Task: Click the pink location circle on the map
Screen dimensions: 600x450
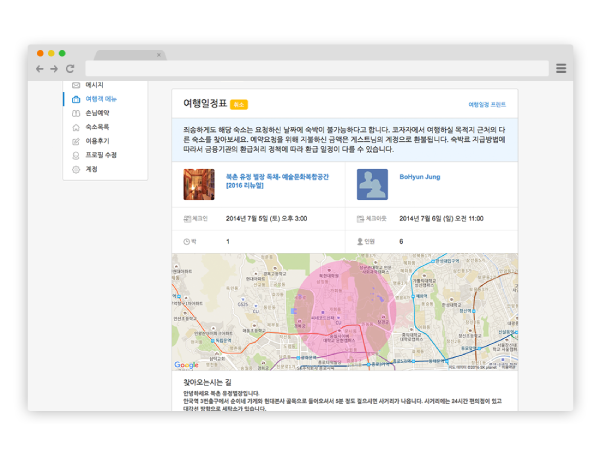Action: coord(345,312)
